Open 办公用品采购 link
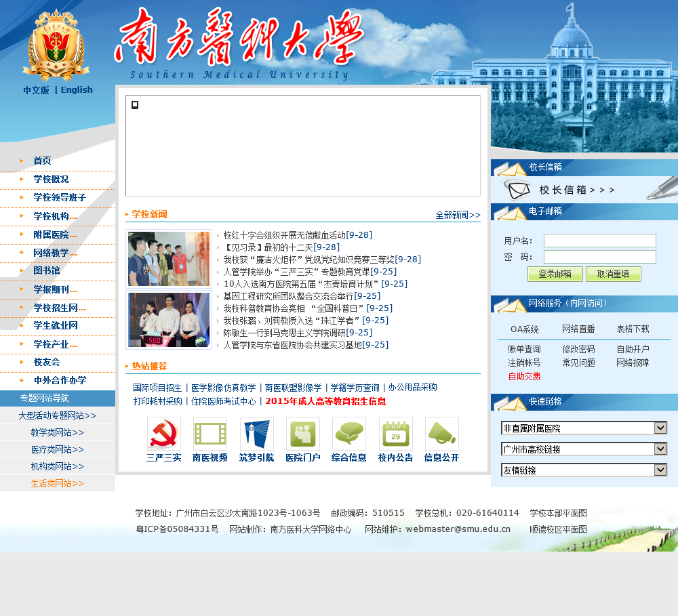Screen dimensions: 678x616 pyautogui.click(x=412, y=388)
